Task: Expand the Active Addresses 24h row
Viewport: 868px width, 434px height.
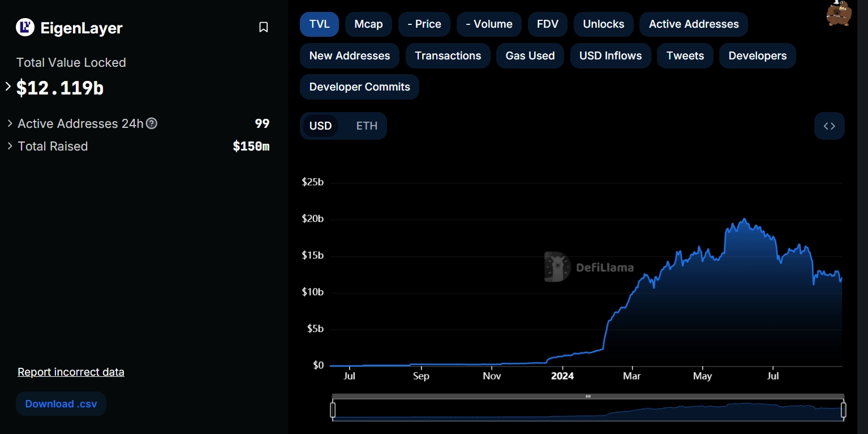Action: click(x=10, y=123)
